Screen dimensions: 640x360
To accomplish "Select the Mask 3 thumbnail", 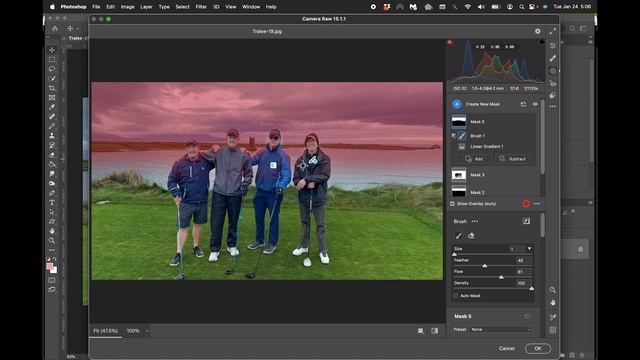I will tap(459, 175).
